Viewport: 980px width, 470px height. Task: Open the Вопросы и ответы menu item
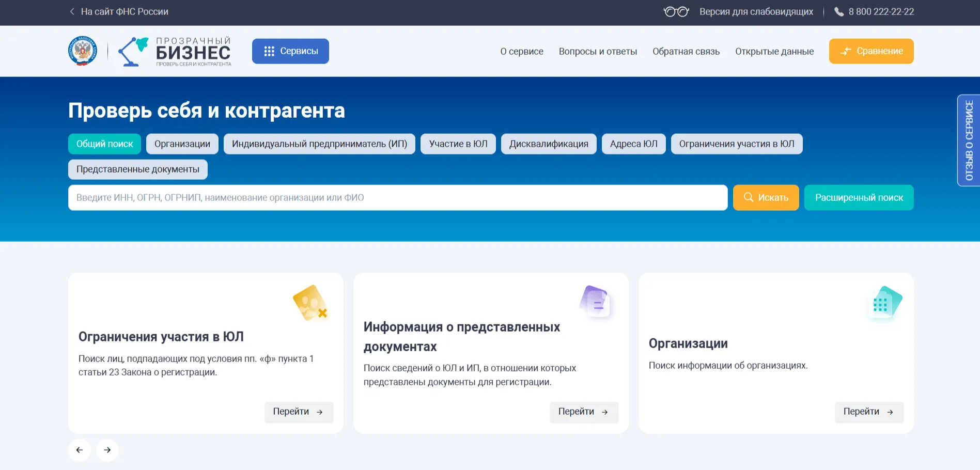[598, 51]
